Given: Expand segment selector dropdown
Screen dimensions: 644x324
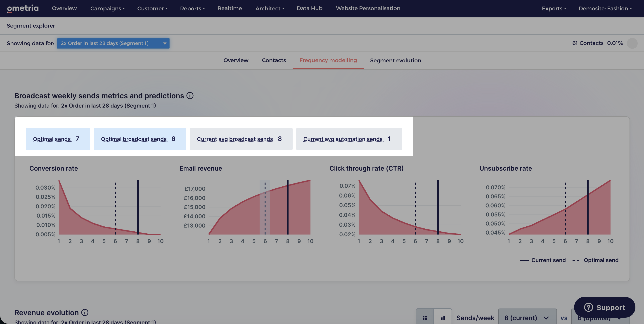Looking at the screenshot, I should (x=113, y=43).
